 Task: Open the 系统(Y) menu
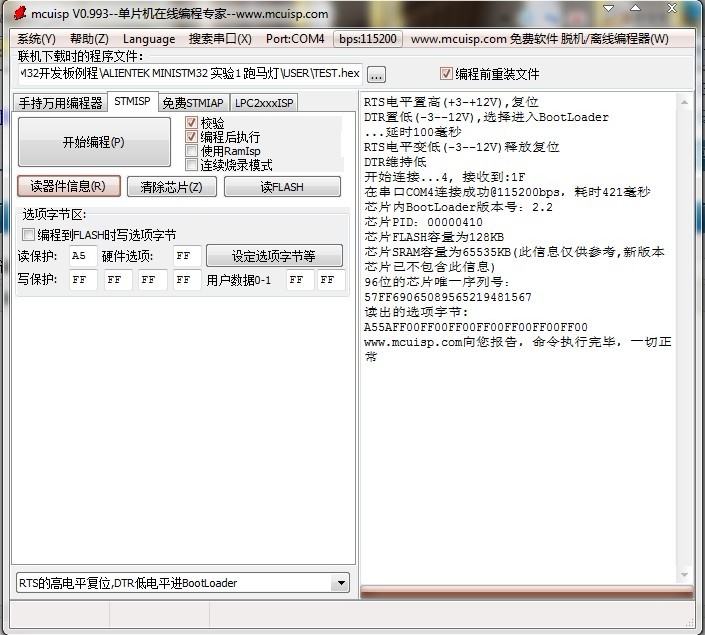point(36,39)
